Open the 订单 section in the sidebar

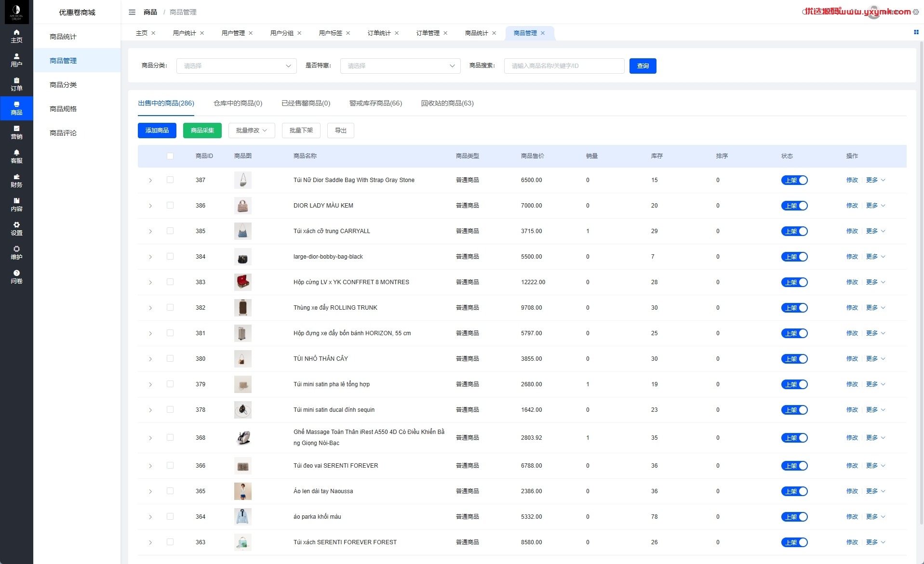pyautogui.click(x=16, y=84)
